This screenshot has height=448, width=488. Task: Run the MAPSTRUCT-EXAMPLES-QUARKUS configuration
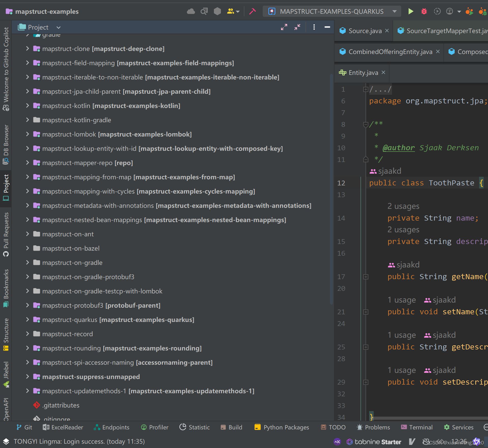tap(411, 11)
